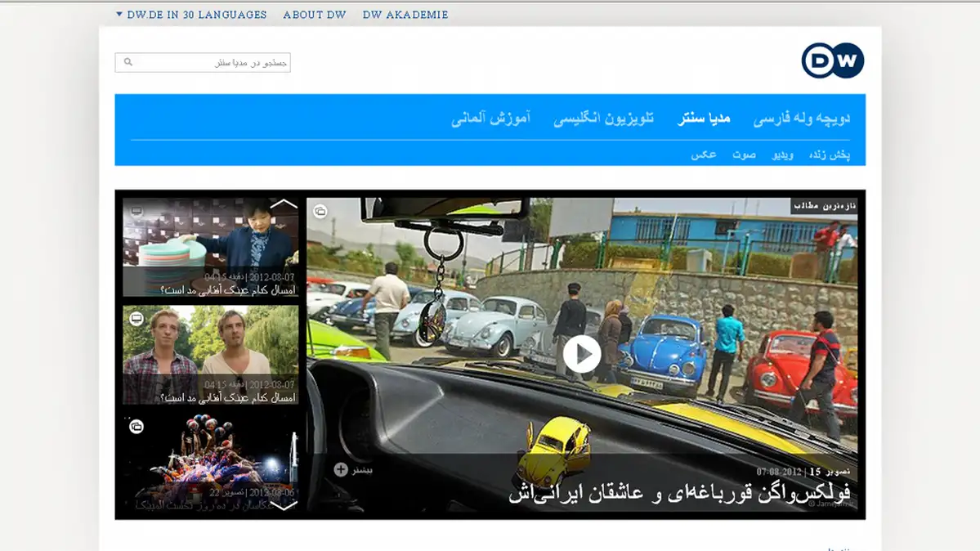Click the DW logo

(833, 60)
